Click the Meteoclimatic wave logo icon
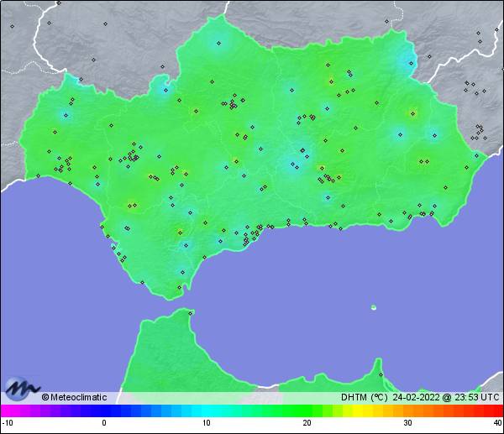The image size is (504, 434). click(x=21, y=388)
